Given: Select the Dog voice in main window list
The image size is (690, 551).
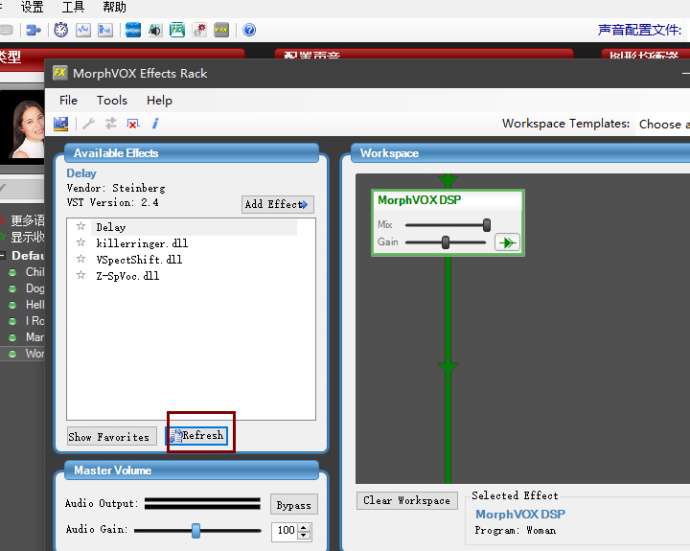Looking at the screenshot, I should point(34,288).
